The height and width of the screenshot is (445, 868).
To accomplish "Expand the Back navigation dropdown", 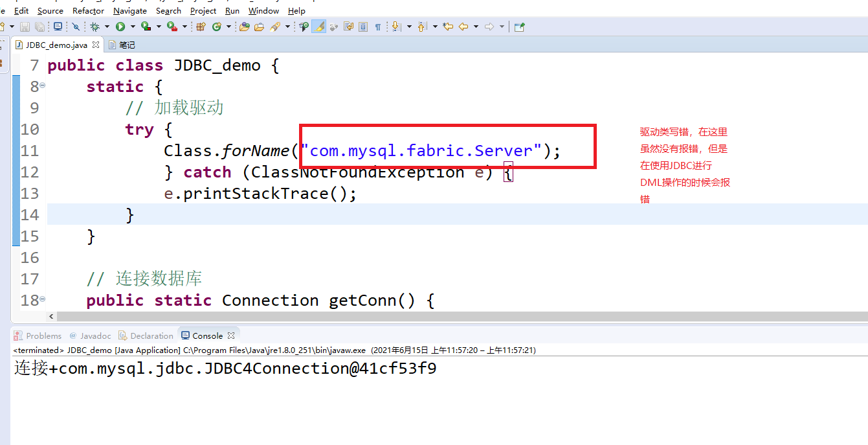I will pyautogui.click(x=475, y=27).
